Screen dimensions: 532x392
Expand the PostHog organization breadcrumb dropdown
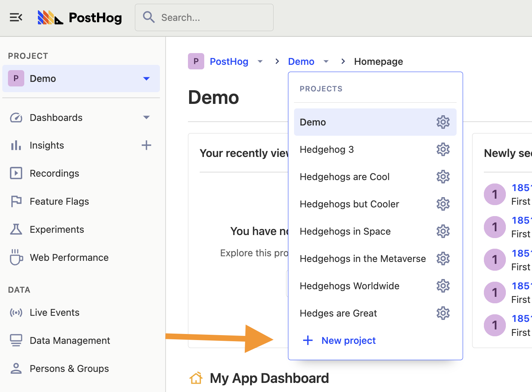point(260,61)
